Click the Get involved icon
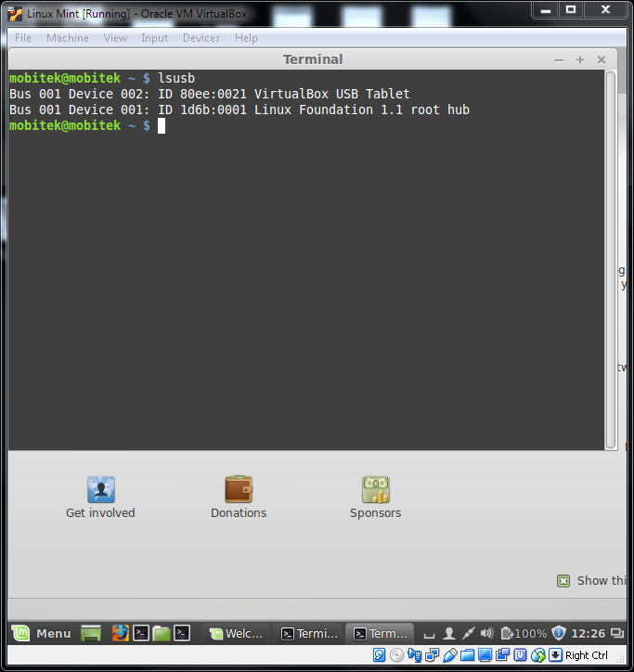The height and width of the screenshot is (672, 634). click(100, 490)
